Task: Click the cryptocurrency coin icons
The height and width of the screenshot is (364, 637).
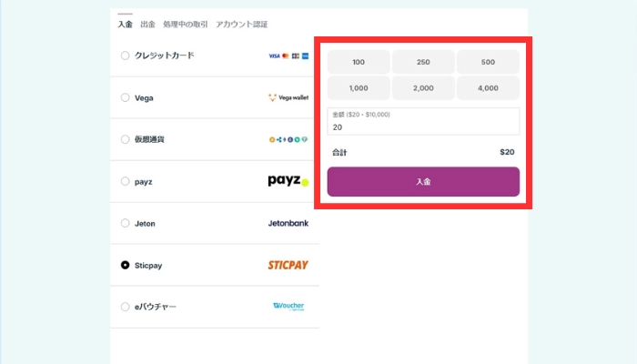Action: [x=288, y=140]
